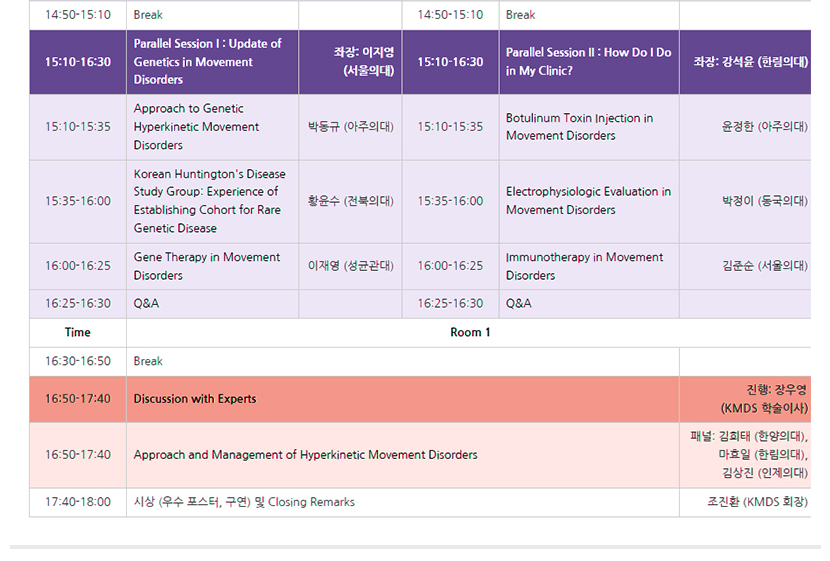Select speaker 박동규 (아주의대)

coord(350,127)
